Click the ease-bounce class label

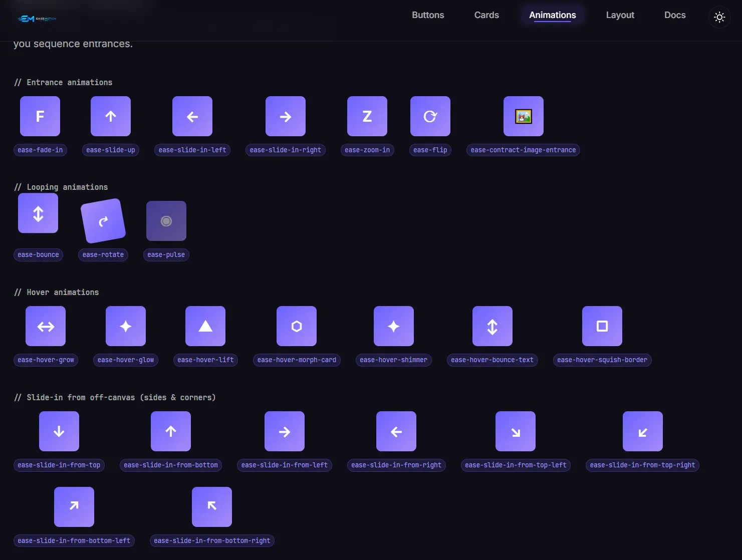click(x=38, y=254)
